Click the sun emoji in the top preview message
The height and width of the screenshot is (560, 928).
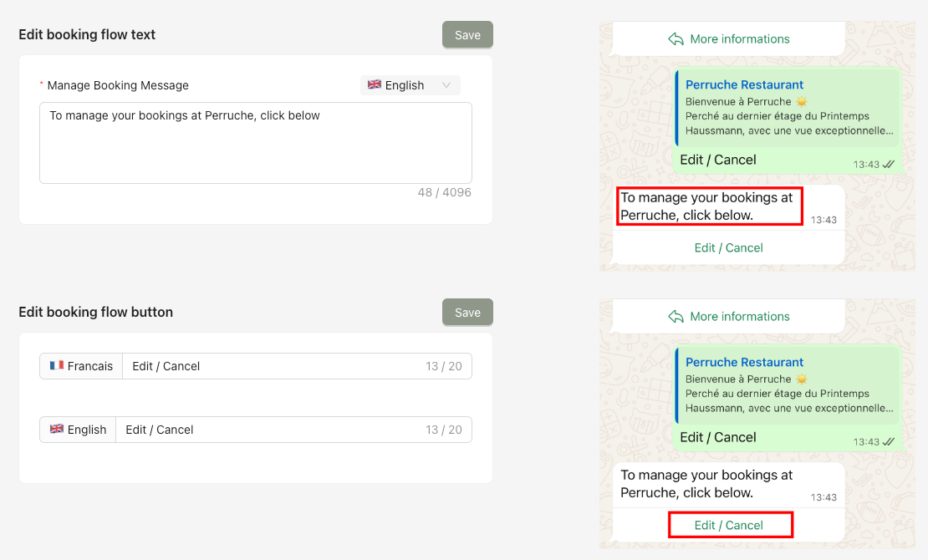[802, 101]
